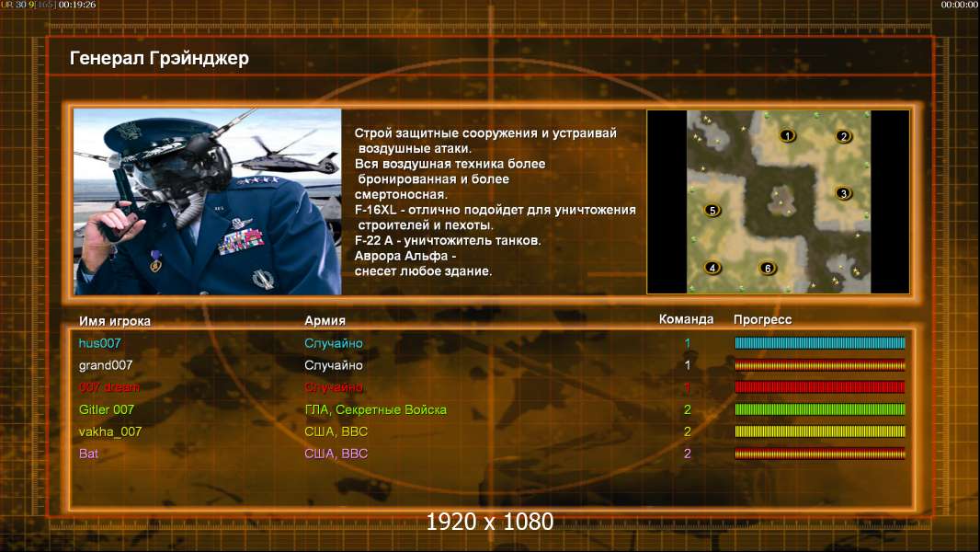980x552 pixels.
Task: Click start position marker 4 on minimap
Action: pos(712,268)
